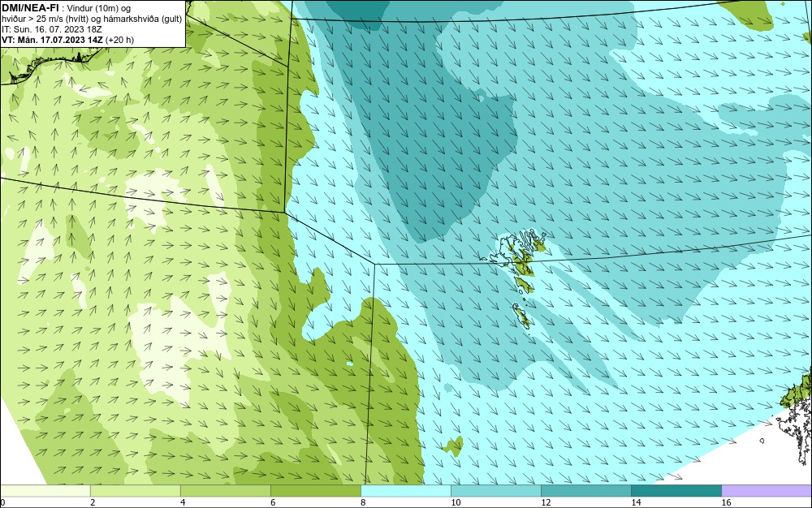Click the southernmost Faroe island, Suðuroy
Image resolution: width=812 pixels, height=508 pixels.
coord(522,316)
